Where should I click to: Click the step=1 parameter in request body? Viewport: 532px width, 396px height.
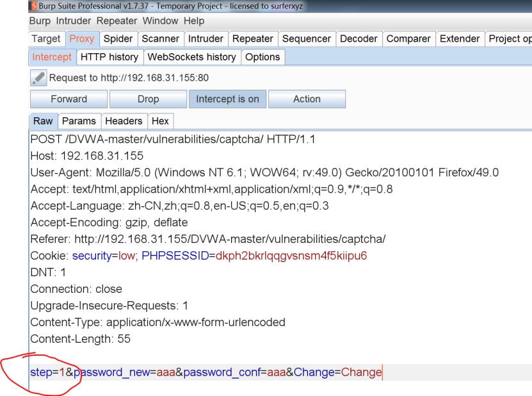coord(47,372)
